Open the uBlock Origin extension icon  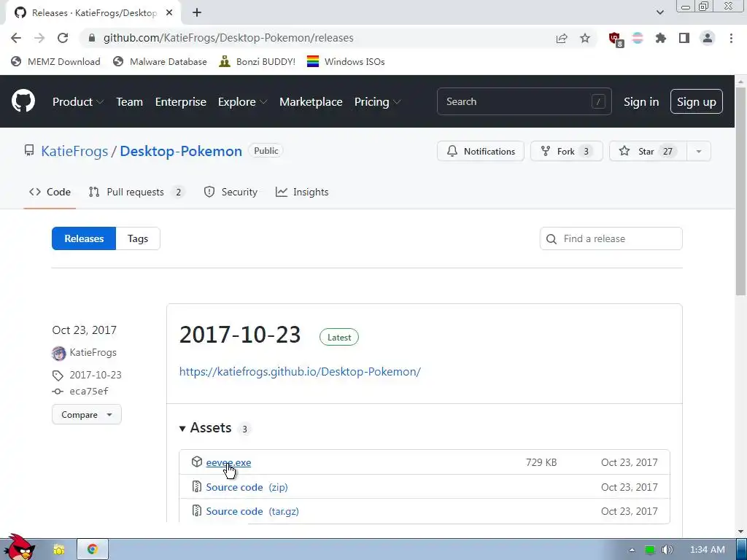615,39
